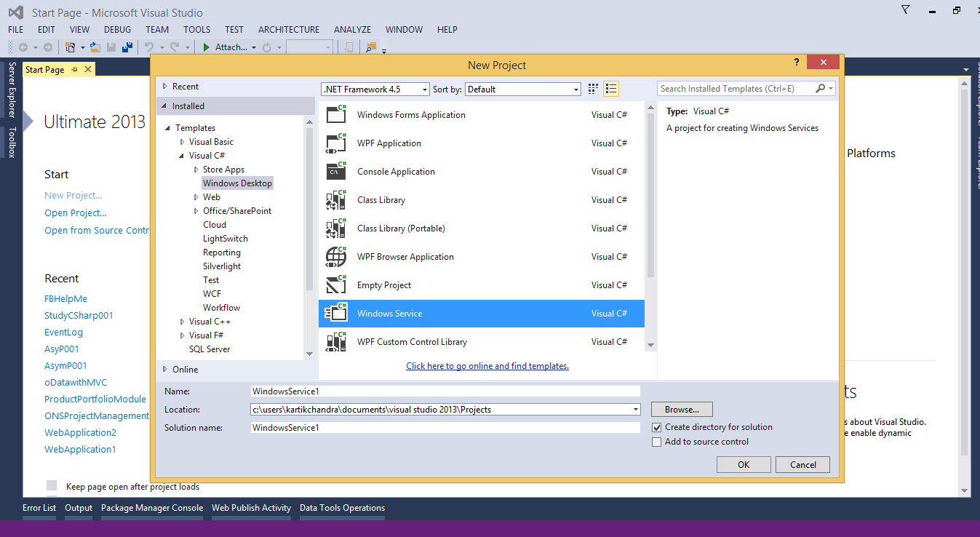Open the .NET Framework 4.5 version dropdown
Viewport: 980px width, 537px height.
[375, 89]
